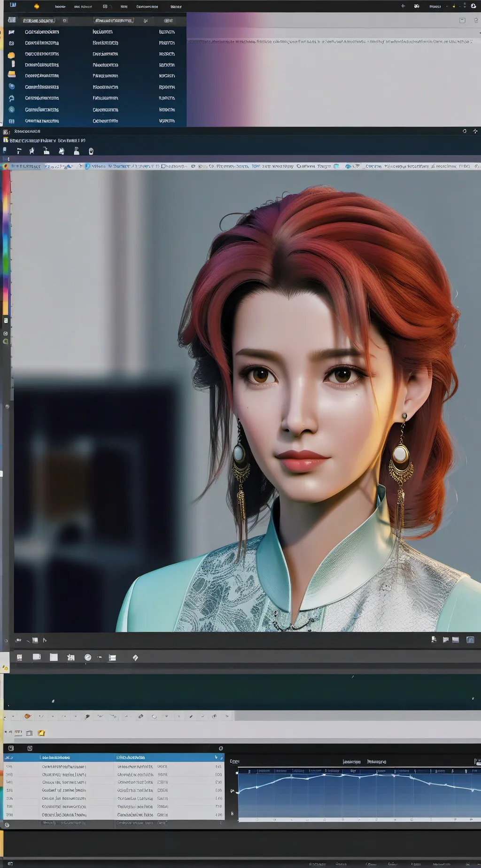Click the sparkle icon right of the dark header bar
481x868 pixels.
click(475, 131)
